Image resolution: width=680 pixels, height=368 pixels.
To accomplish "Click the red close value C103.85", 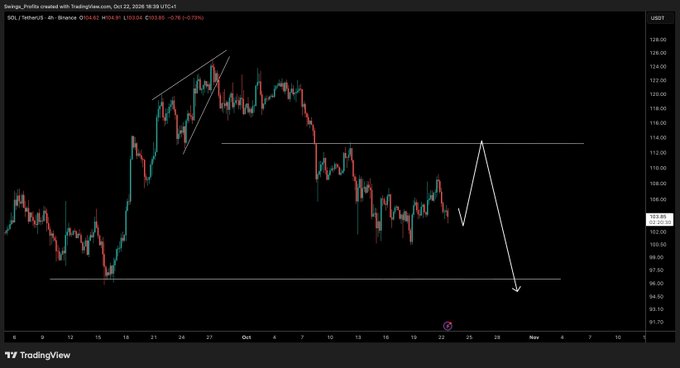I will 155,18.
